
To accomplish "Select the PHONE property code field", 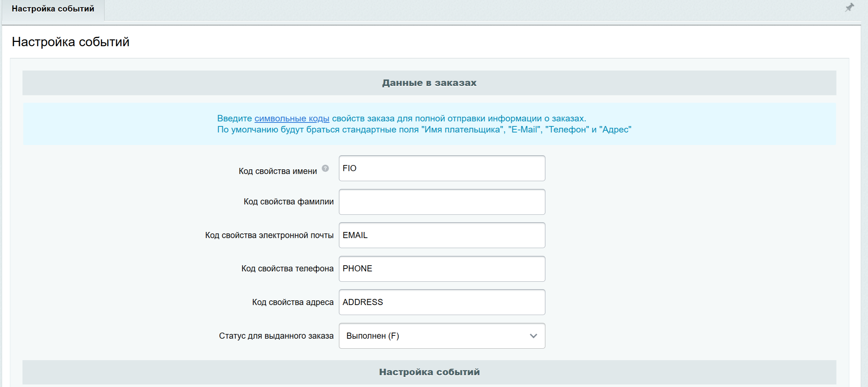I will point(442,269).
